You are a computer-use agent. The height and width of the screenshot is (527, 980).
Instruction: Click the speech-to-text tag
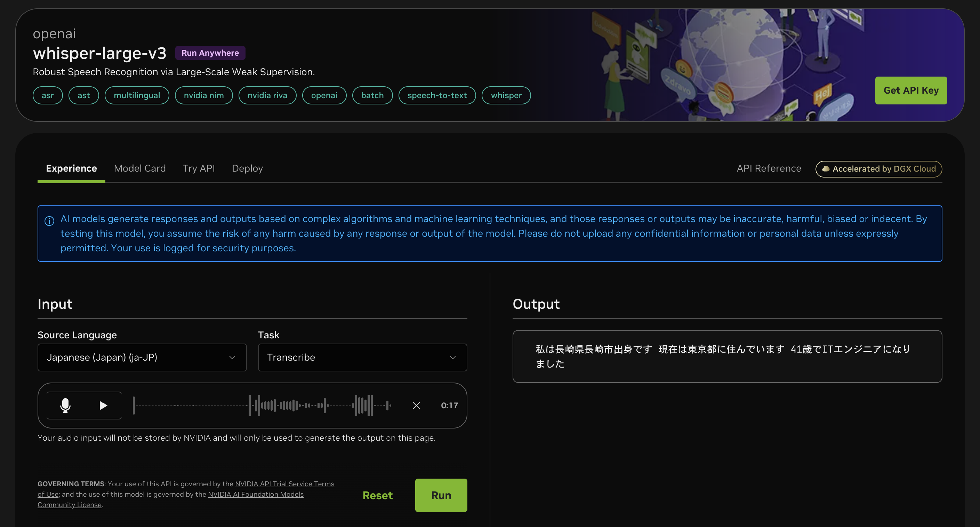pyautogui.click(x=437, y=95)
